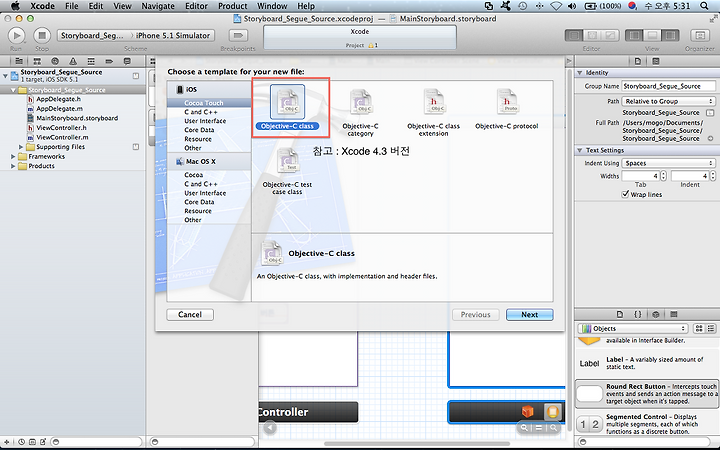720x450 pixels.
Task: Show the Code Snippet library braces icon
Action: pos(638,315)
